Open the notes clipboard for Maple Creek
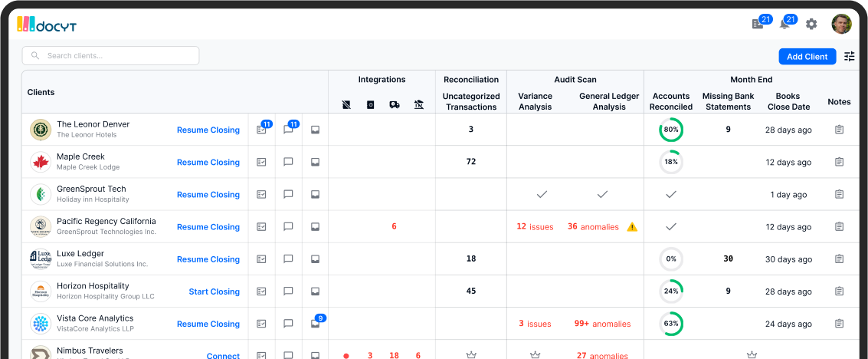 (839, 162)
